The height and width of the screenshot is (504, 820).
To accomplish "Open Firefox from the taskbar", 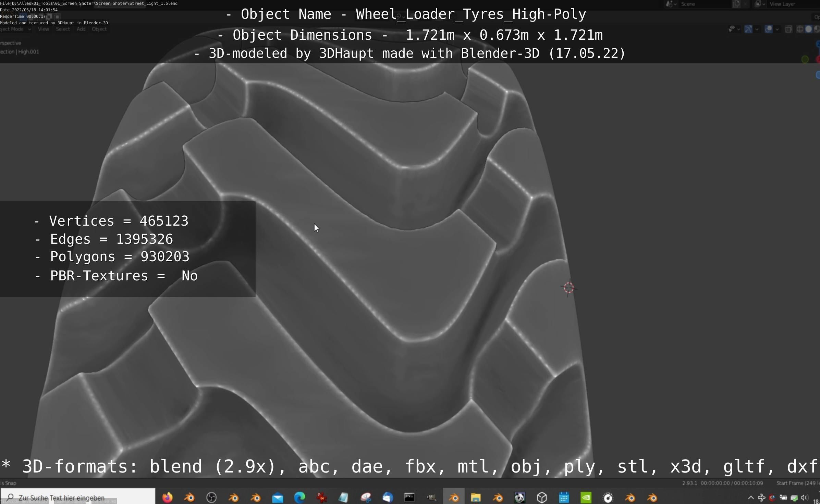I will click(x=167, y=497).
